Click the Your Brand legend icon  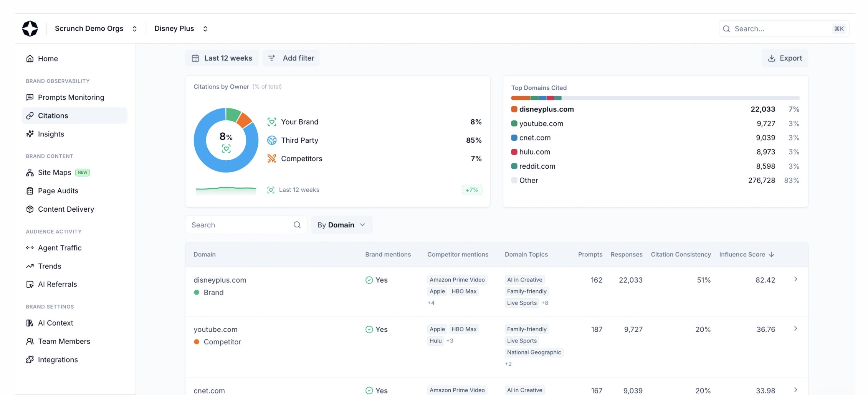point(272,122)
